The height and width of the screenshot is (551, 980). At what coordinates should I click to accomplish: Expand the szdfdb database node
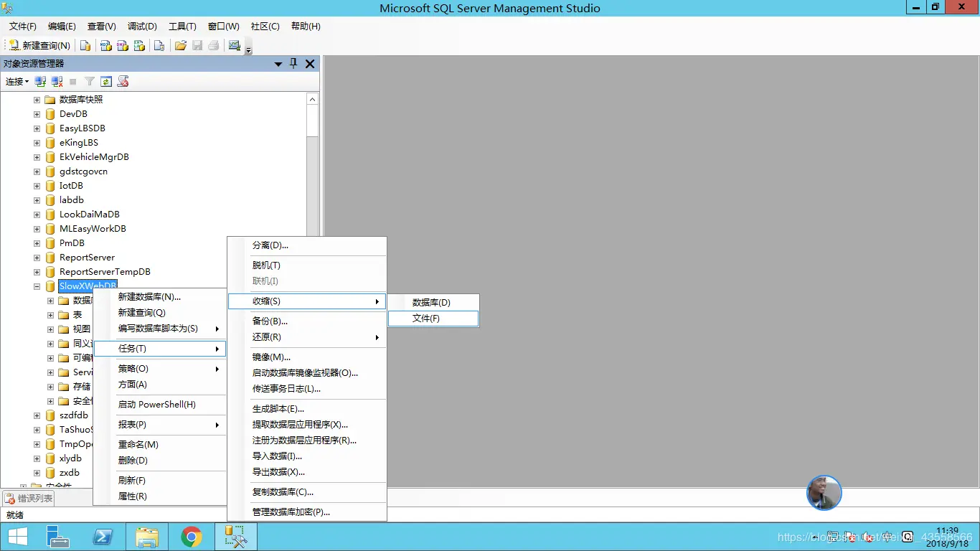pos(37,415)
